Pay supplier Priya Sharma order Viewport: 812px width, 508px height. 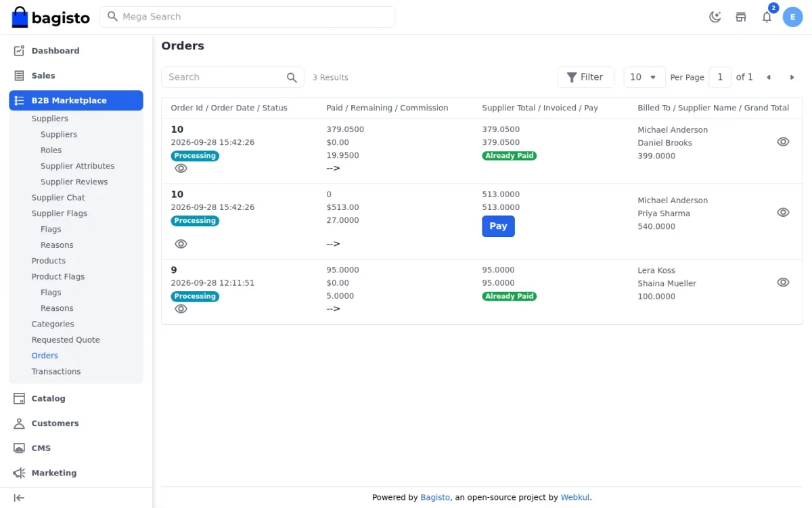[x=498, y=226]
